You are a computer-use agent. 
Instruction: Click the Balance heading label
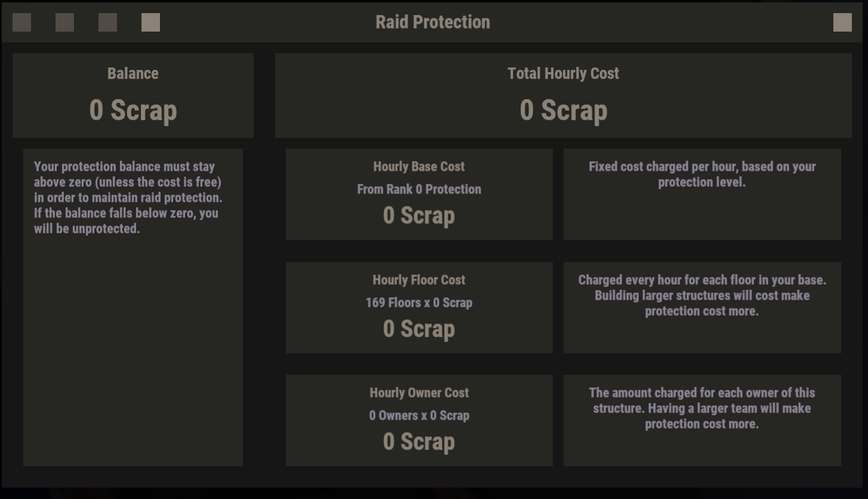pyautogui.click(x=133, y=73)
